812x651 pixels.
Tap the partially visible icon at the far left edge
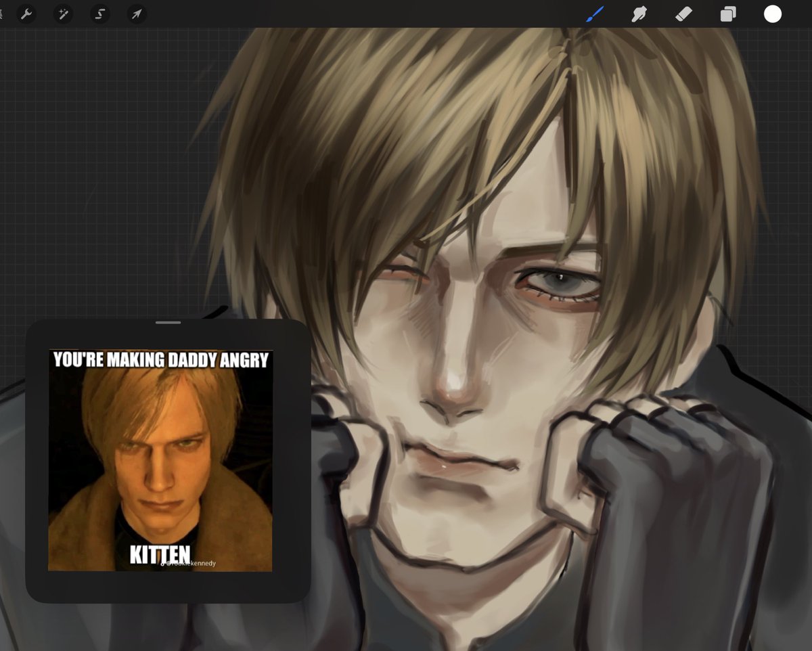click(3, 13)
